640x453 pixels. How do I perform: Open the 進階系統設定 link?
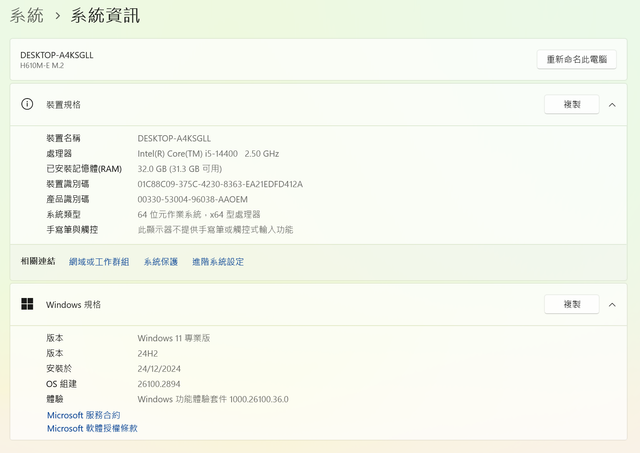coord(218,262)
